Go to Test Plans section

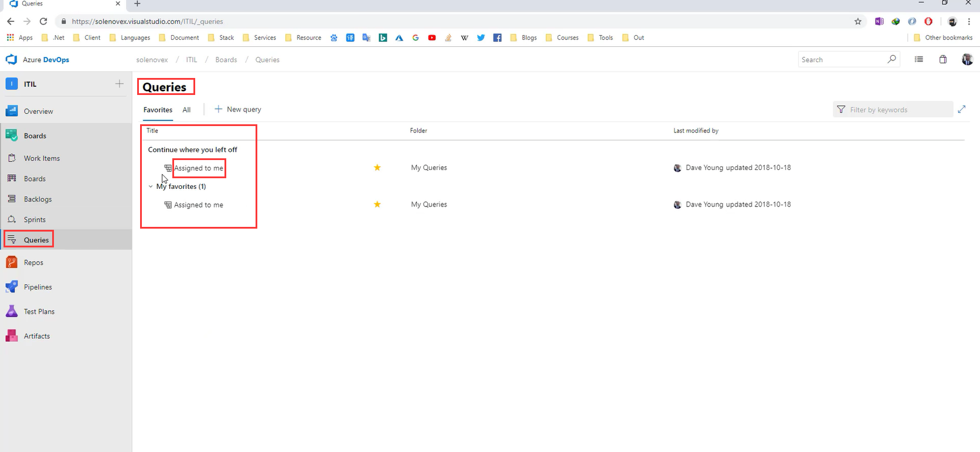point(39,312)
